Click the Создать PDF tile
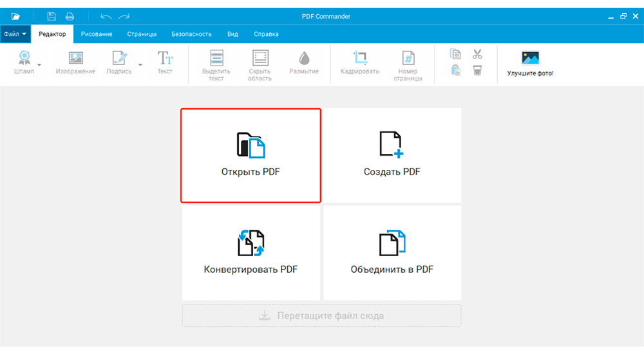This screenshot has width=644, height=354. pos(392,155)
